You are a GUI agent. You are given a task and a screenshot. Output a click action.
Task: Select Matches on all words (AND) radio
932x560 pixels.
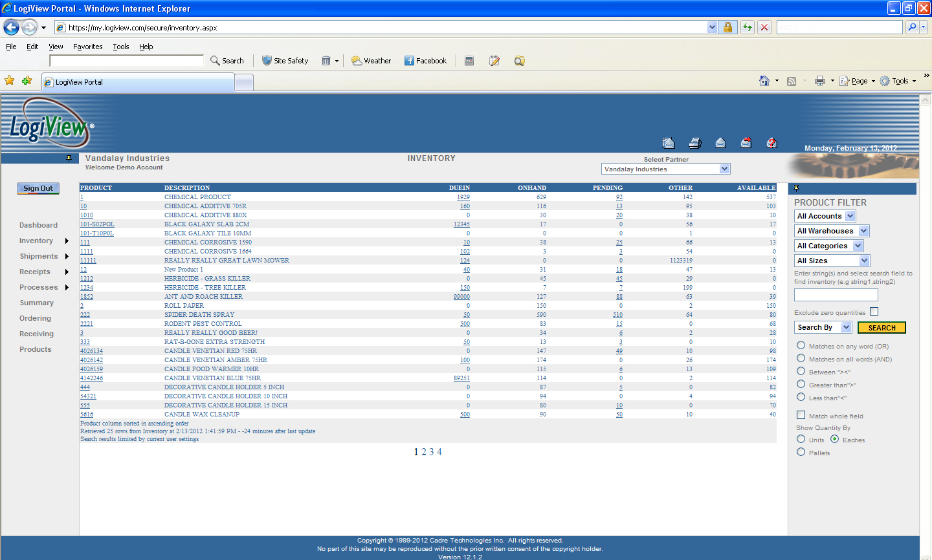click(801, 358)
